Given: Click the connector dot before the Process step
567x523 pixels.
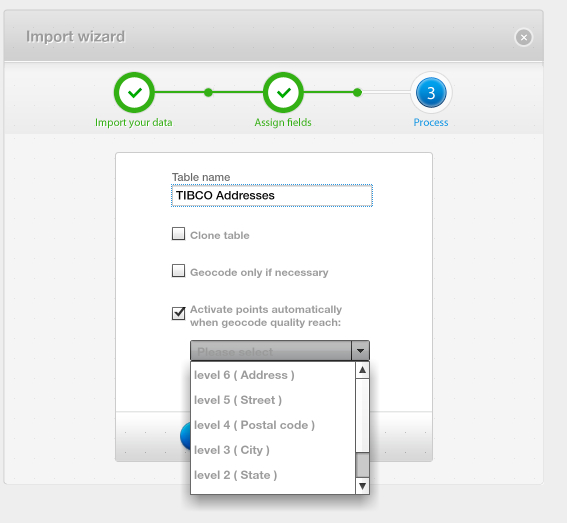Looking at the screenshot, I should pos(357,93).
